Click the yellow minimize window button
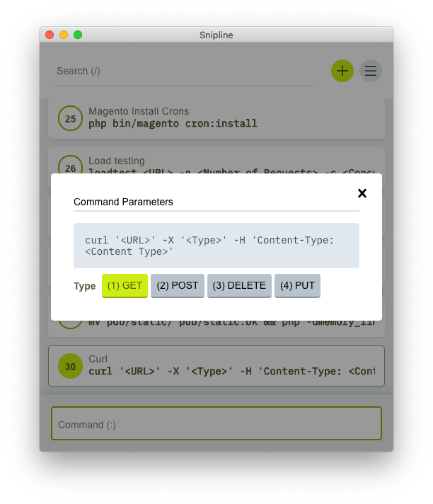The height and width of the screenshot is (504, 433). pyautogui.click(x=64, y=35)
